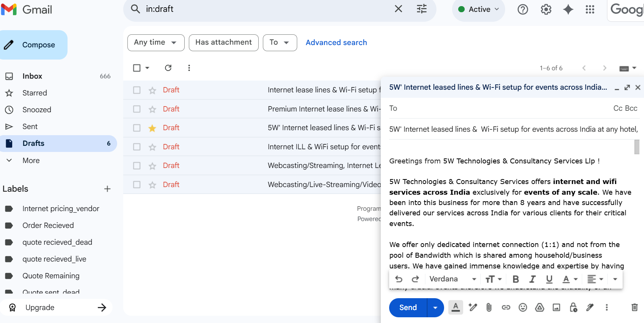Discard the draft with trash icon

pyautogui.click(x=634, y=307)
